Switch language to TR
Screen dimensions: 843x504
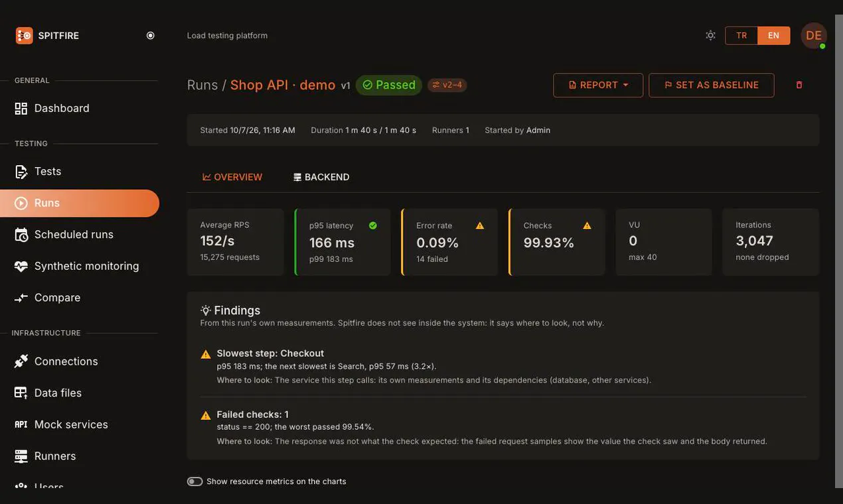pyautogui.click(x=741, y=36)
